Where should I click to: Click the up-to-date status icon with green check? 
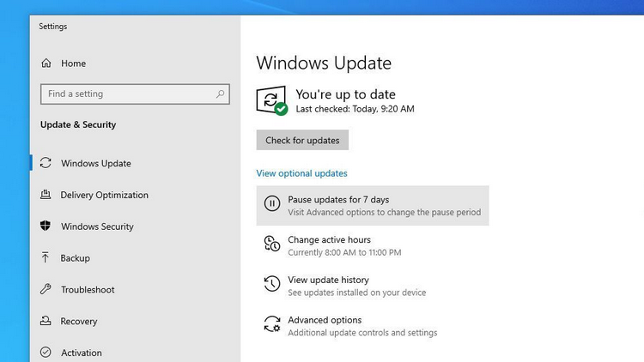272,100
